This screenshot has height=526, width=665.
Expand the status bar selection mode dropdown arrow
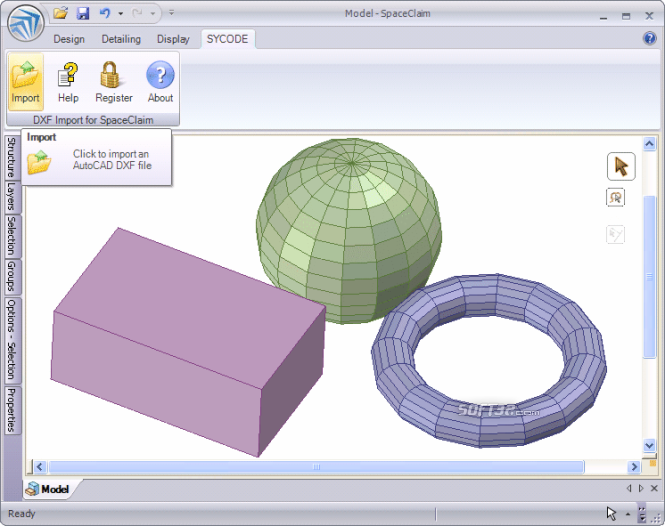[x=628, y=514]
